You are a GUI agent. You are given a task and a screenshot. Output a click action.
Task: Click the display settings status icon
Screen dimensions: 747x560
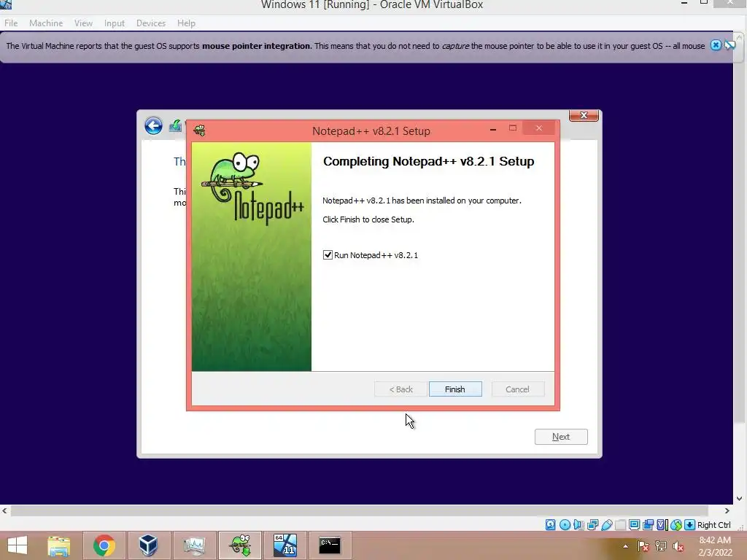click(x=634, y=525)
